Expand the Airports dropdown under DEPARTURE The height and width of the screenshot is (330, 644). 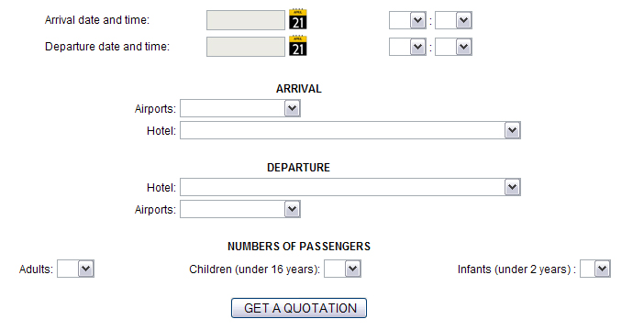(x=240, y=209)
